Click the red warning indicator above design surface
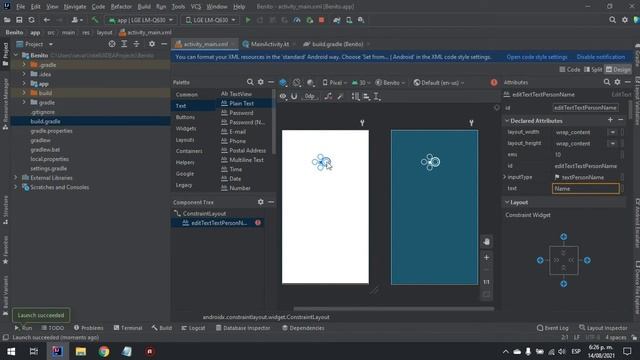The image size is (640, 360). 494,82
